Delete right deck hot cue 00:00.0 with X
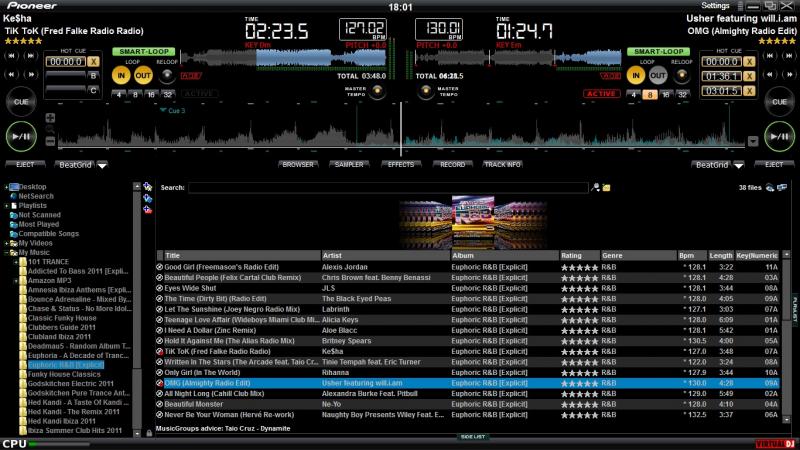Screen dimensions: 800x450 coord(748,62)
